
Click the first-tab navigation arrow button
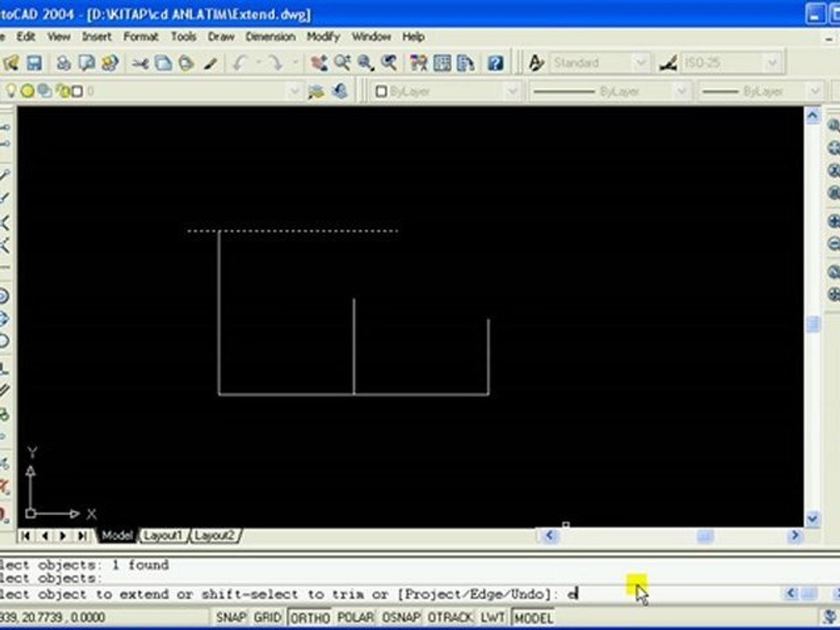tap(26, 535)
